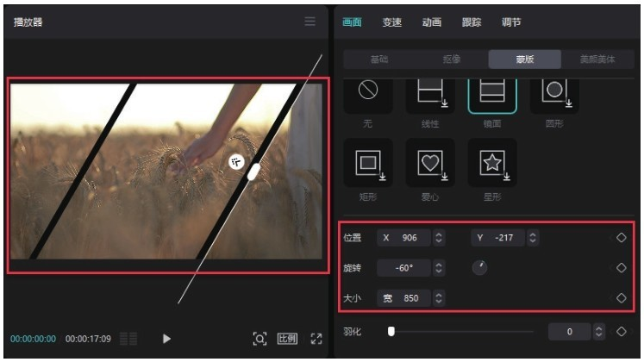Select the 矩形 rectangle mask

pyautogui.click(x=368, y=163)
